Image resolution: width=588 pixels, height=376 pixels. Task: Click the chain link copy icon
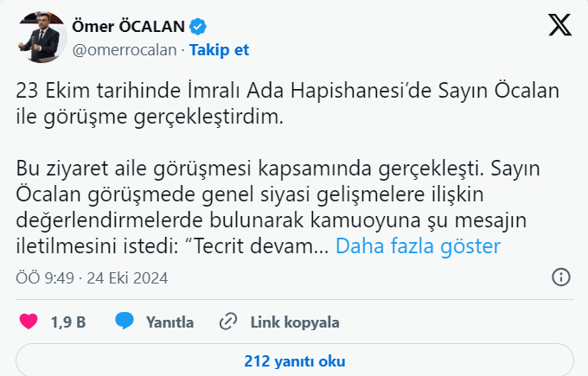coord(228,322)
